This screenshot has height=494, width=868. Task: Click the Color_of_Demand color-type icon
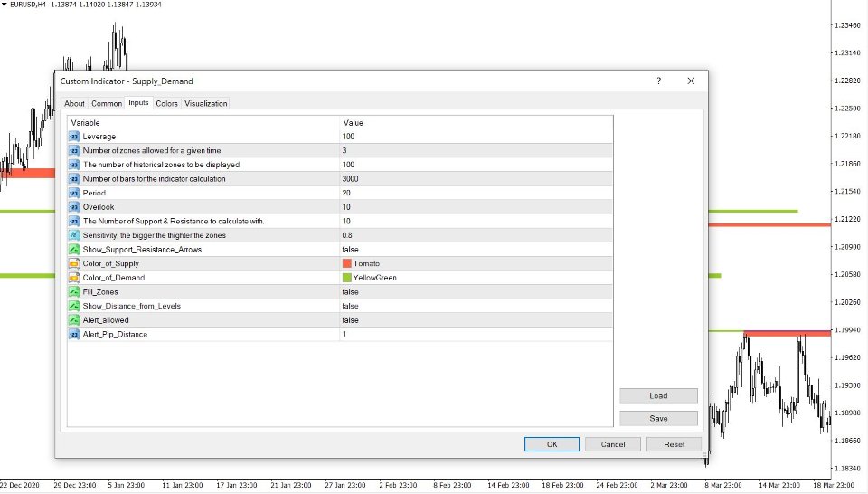click(x=74, y=278)
